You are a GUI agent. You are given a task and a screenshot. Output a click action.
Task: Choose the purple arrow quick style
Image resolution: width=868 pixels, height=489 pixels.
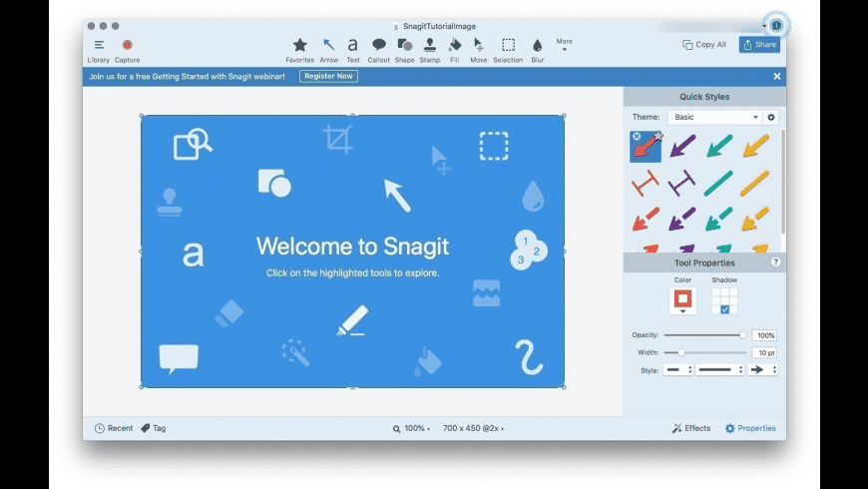click(x=682, y=147)
